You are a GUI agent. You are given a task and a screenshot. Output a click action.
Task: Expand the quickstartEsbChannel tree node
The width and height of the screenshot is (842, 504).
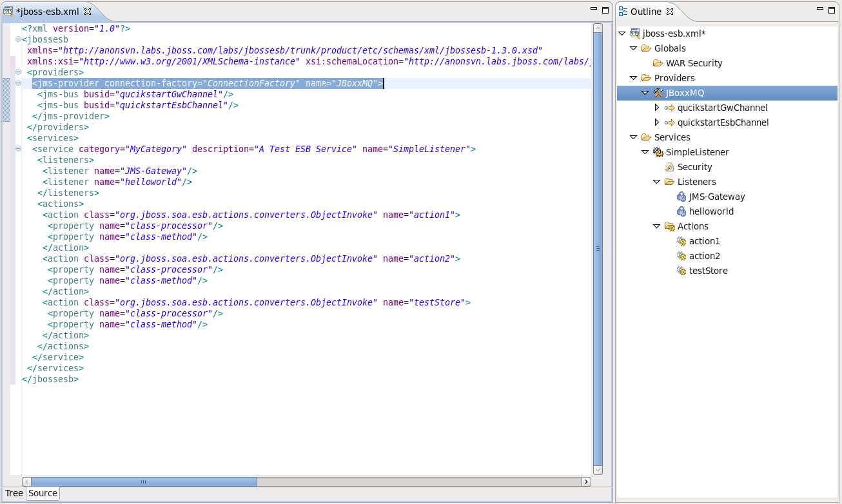(657, 122)
